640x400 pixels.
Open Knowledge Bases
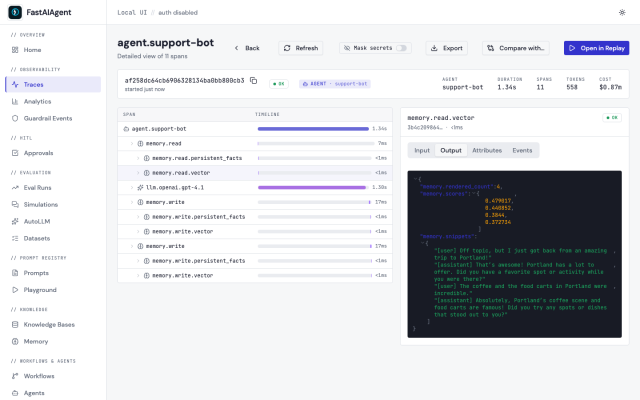pos(53,324)
